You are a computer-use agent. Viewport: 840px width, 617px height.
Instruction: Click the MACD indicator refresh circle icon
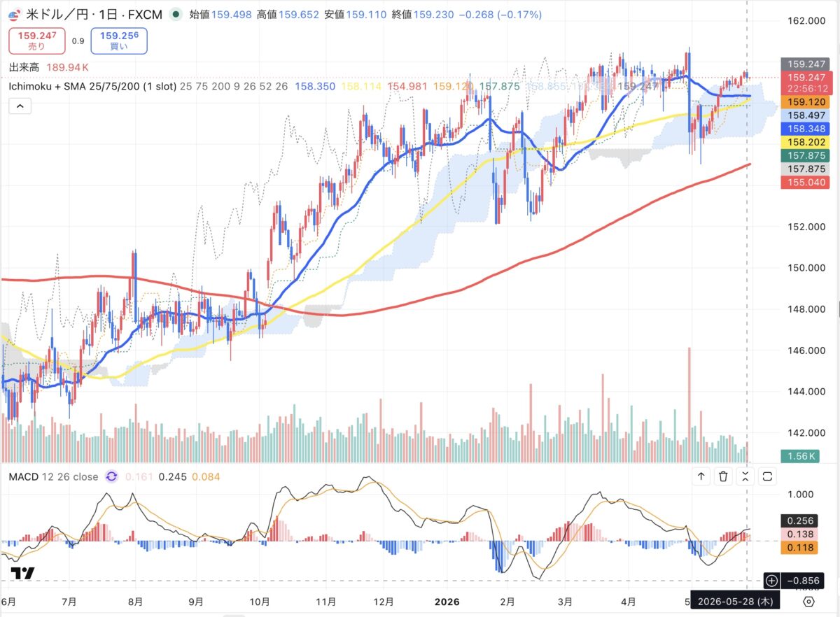[111, 477]
